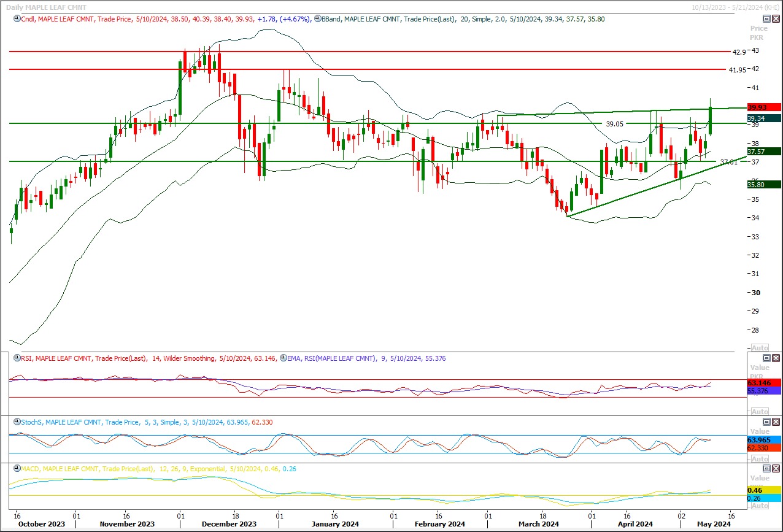783x532 pixels.
Task: Click the lower Auto button in RSI pane
Action: click(x=760, y=412)
